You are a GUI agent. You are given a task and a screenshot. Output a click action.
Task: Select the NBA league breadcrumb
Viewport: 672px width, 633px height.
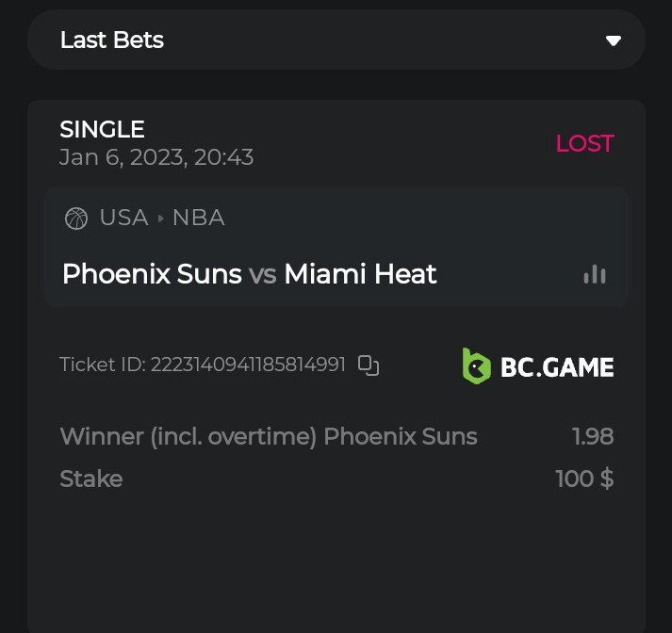[198, 219]
